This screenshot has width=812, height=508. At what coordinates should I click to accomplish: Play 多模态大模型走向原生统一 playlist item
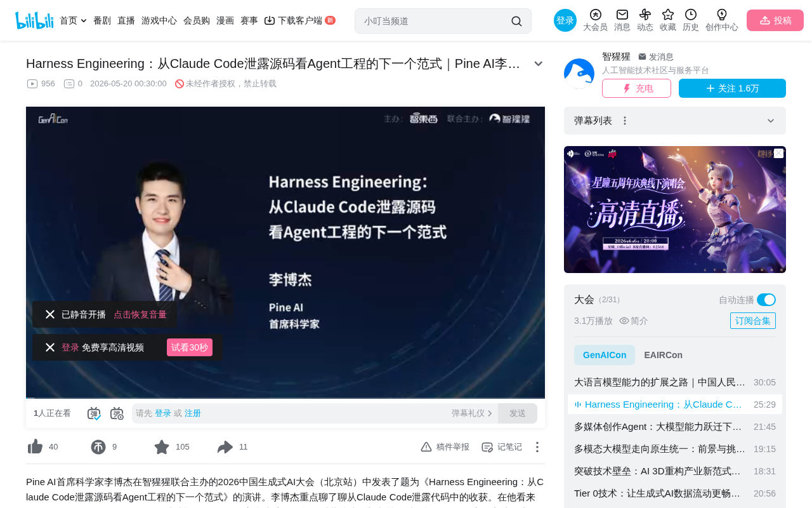675,449
